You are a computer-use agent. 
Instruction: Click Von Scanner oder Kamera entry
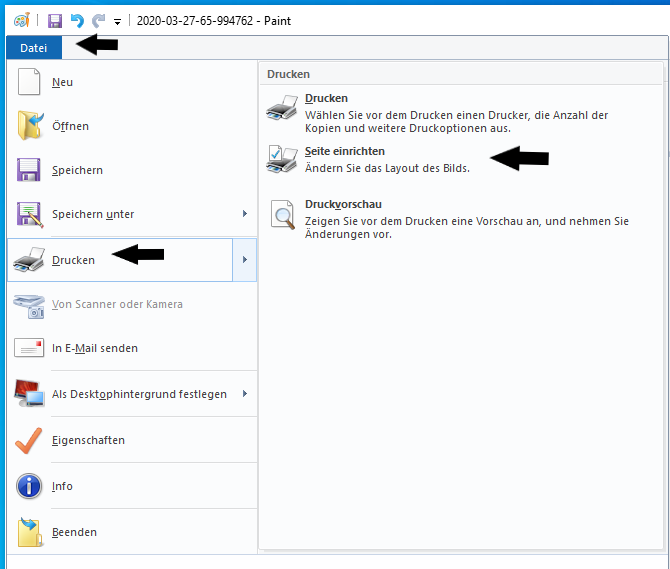[132, 304]
